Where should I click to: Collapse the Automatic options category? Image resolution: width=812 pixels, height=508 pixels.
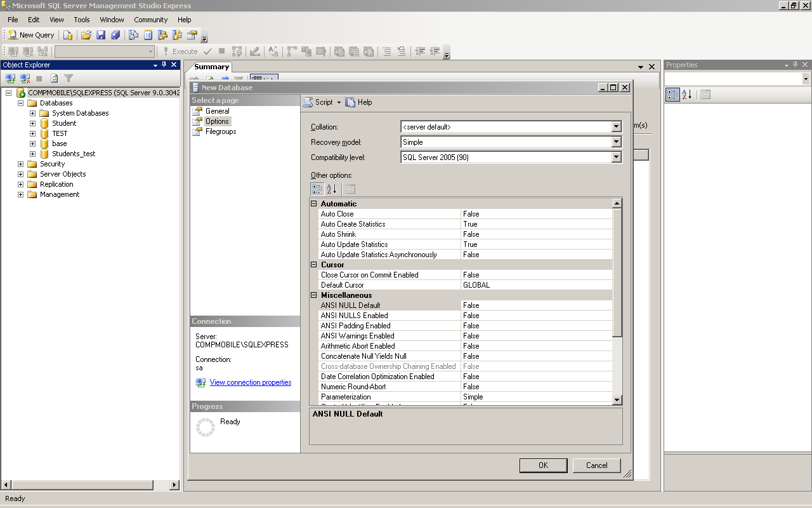pyautogui.click(x=313, y=204)
